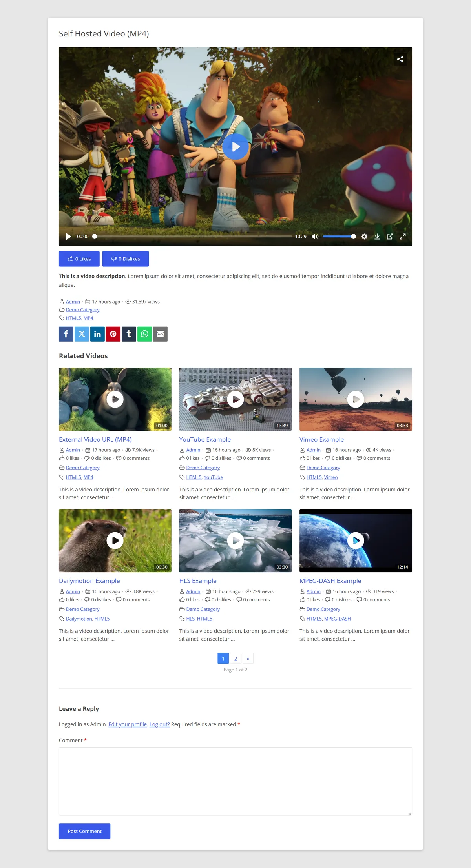Share on Pinterest icon
This screenshot has height=868, width=471.
pos(113,334)
